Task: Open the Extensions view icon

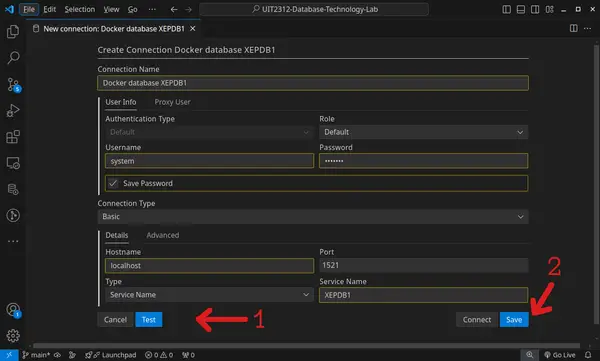Action: 13,137
